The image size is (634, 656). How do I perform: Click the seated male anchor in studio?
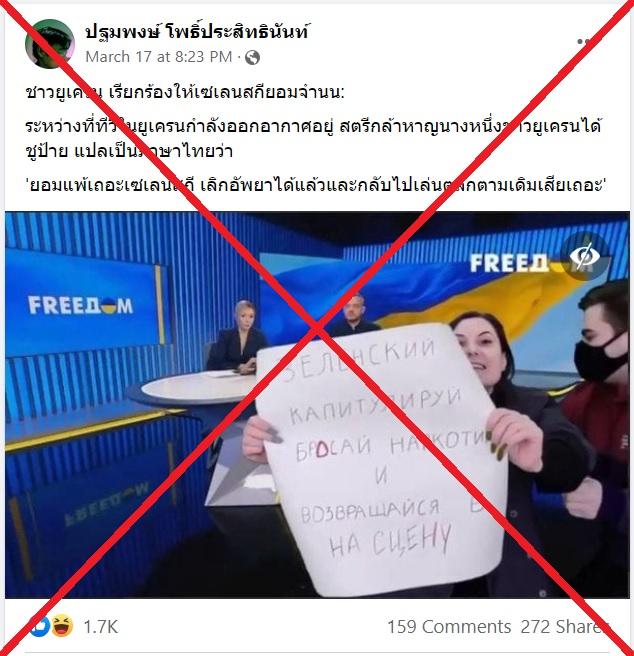pos(354,315)
